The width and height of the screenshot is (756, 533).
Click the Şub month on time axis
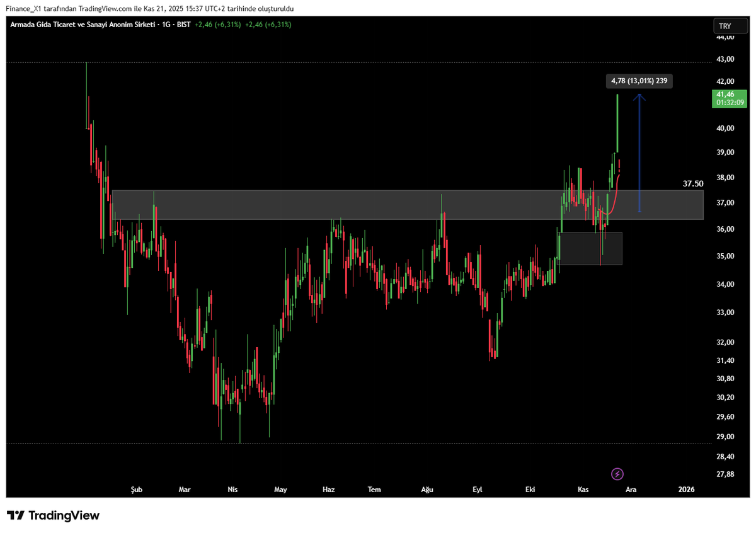pos(136,490)
